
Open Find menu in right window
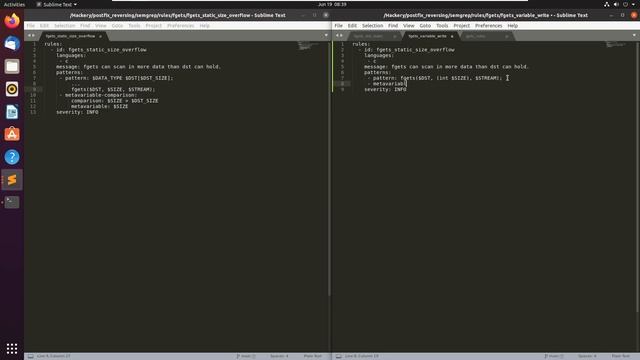click(393, 26)
